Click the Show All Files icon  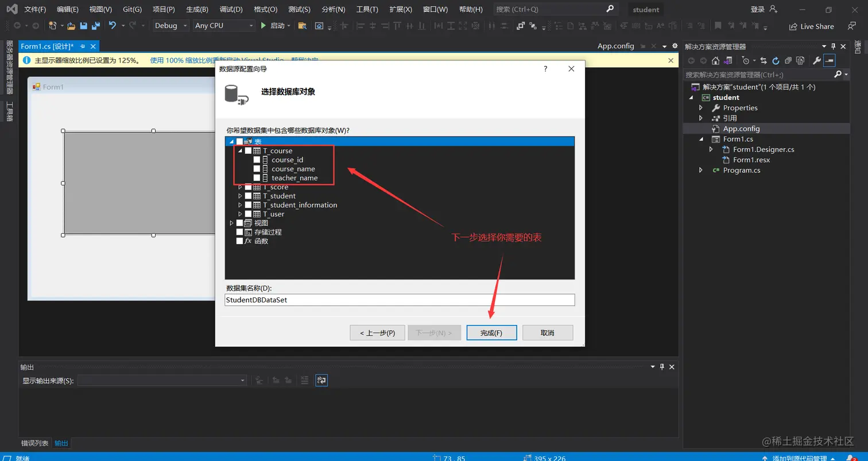coord(801,60)
